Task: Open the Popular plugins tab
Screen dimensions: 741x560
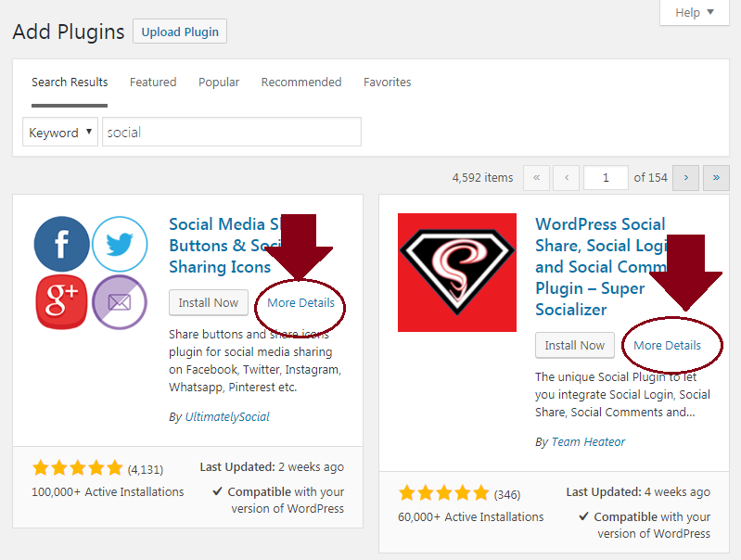Action: (x=218, y=83)
